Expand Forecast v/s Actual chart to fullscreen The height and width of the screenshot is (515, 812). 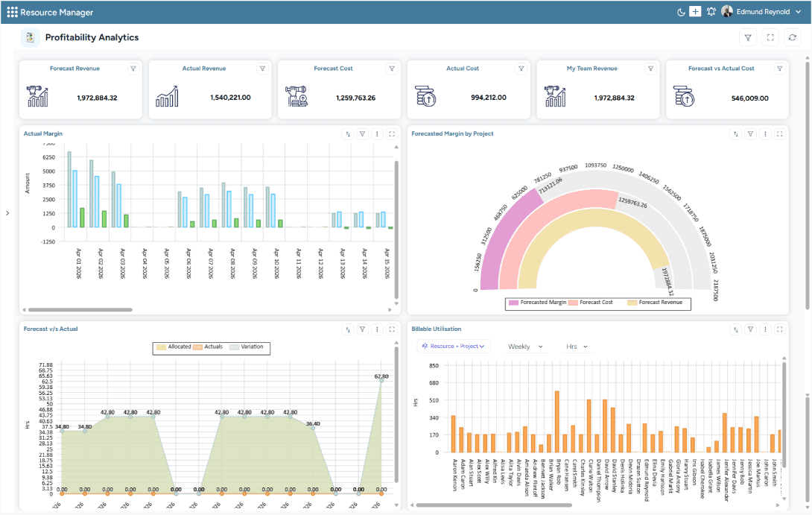(x=392, y=329)
